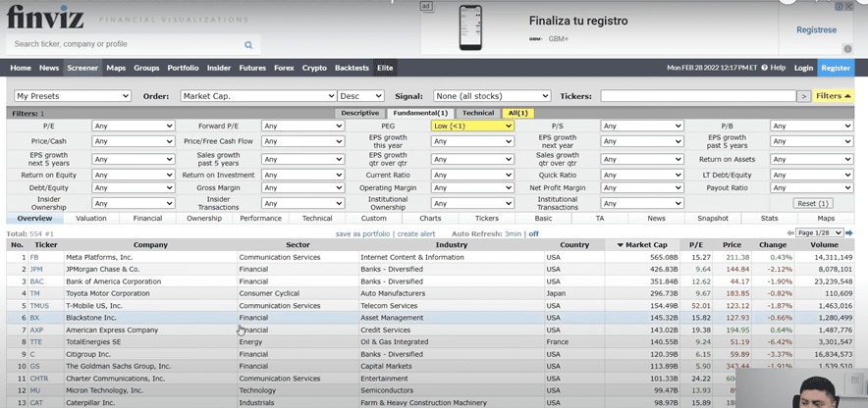The image size is (868, 408).
Task: Click the Reset (1) button
Action: [x=811, y=203]
